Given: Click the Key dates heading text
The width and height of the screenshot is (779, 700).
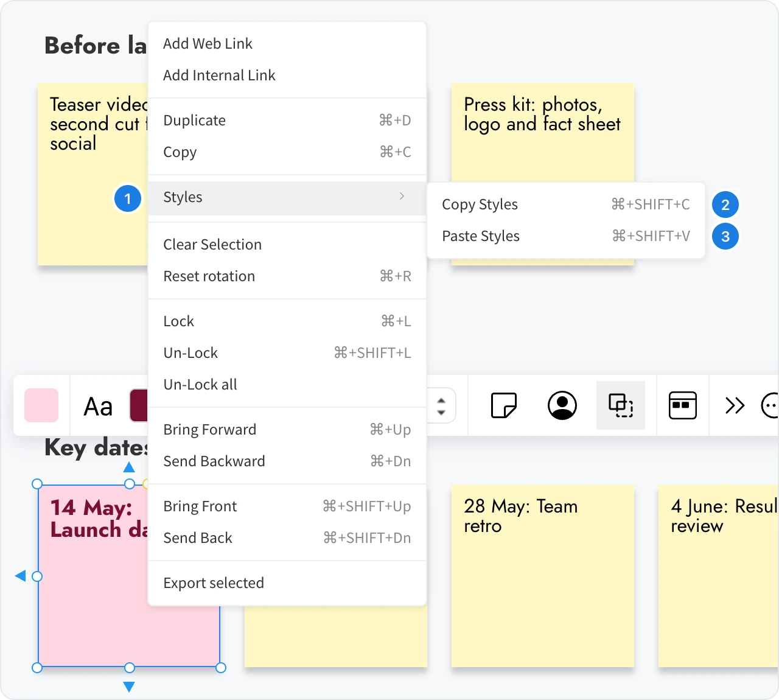Looking at the screenshot, I should (x=96, y=448).
